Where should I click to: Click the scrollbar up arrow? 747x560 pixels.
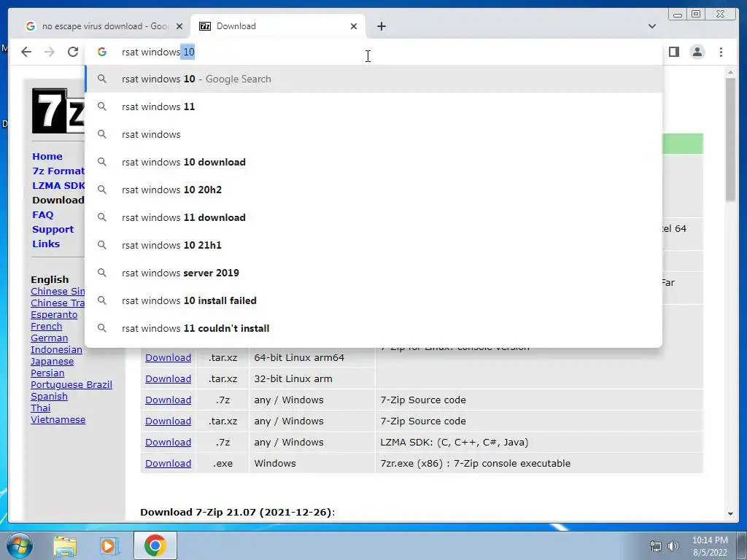[730, 72]
